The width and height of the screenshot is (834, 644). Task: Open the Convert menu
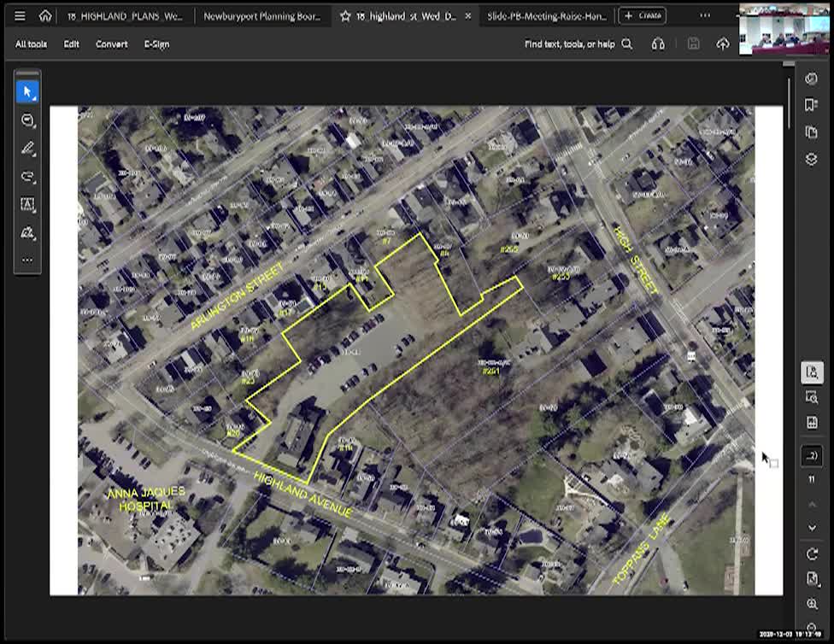(111, 44)
